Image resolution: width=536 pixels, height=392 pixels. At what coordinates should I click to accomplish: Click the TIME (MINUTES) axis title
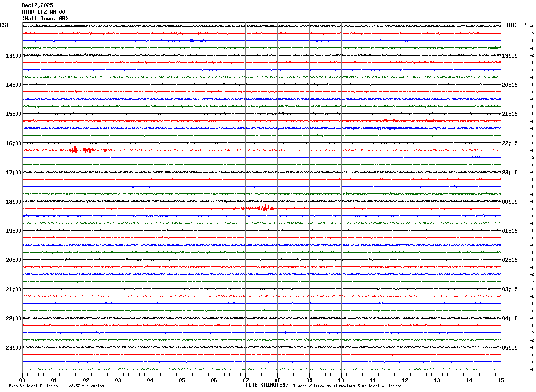click(x=267, y=385)
